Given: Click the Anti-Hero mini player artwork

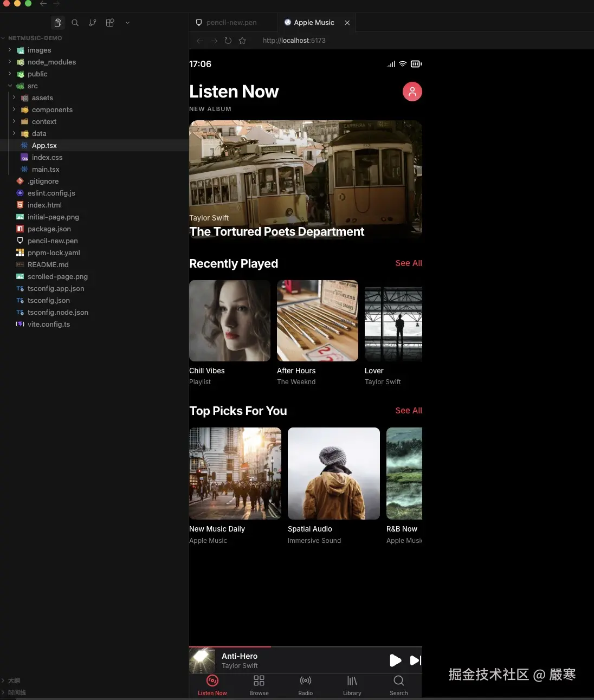Looking at the screenshot, I should pos(202,661).
